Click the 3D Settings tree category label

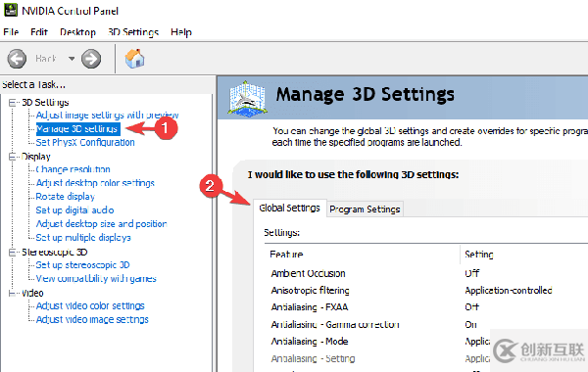(x=45, y=102)
